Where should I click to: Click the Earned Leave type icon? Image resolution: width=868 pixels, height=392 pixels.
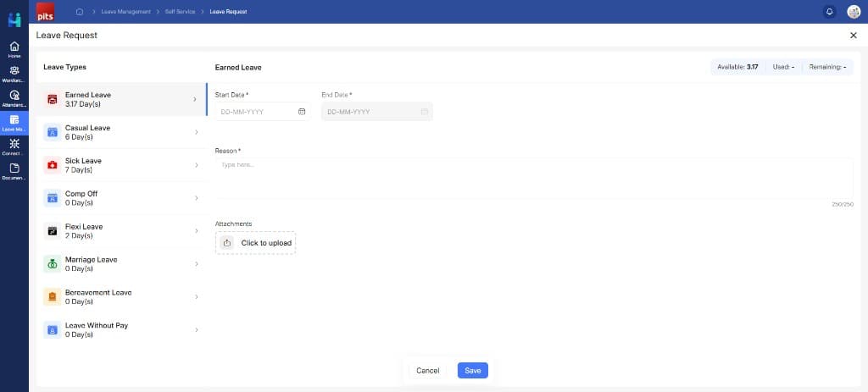[52, 99]
